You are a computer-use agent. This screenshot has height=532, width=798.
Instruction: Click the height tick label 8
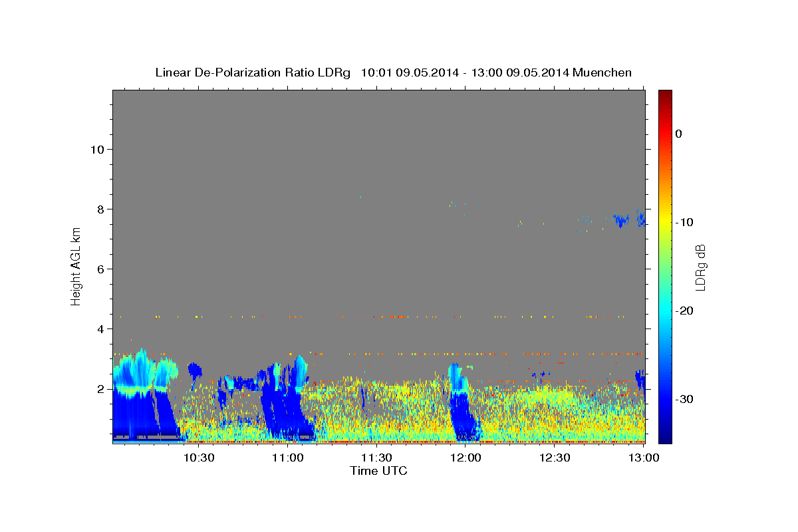coord(100,209)
